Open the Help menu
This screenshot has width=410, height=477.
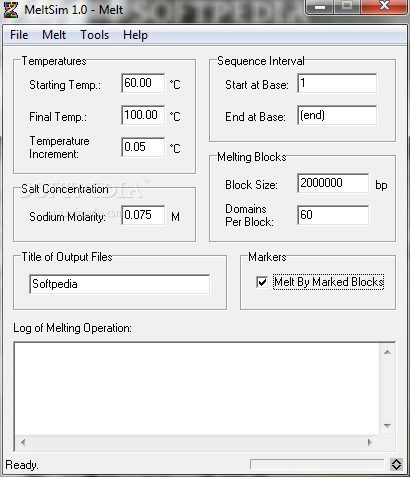pos(135,35)
